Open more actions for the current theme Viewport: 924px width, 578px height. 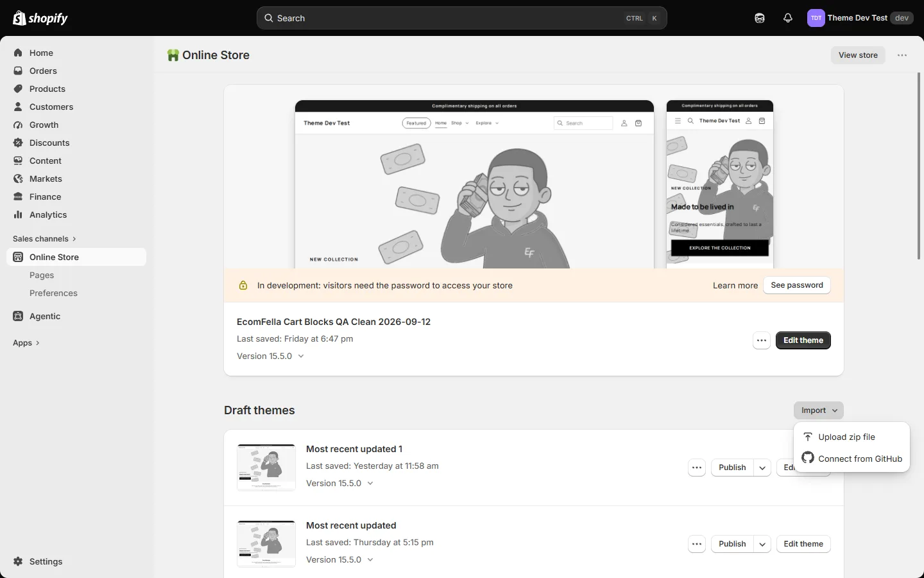(762, 340)
